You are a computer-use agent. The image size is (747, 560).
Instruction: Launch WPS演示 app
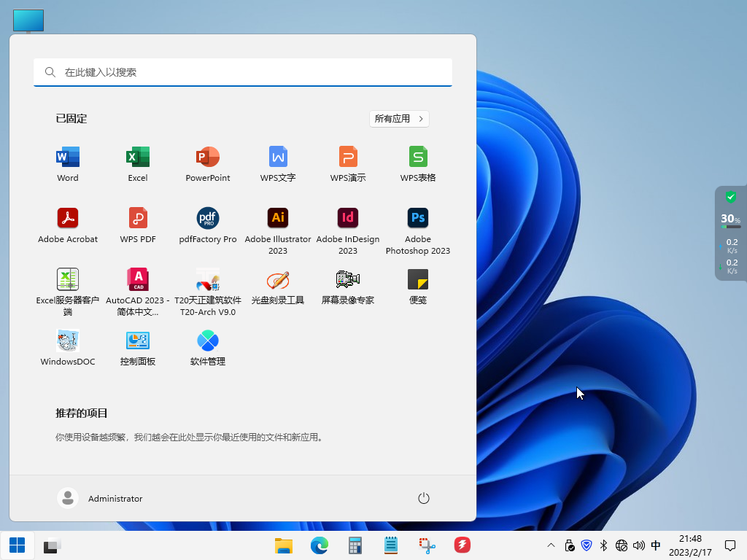click(x=348, y=164)
